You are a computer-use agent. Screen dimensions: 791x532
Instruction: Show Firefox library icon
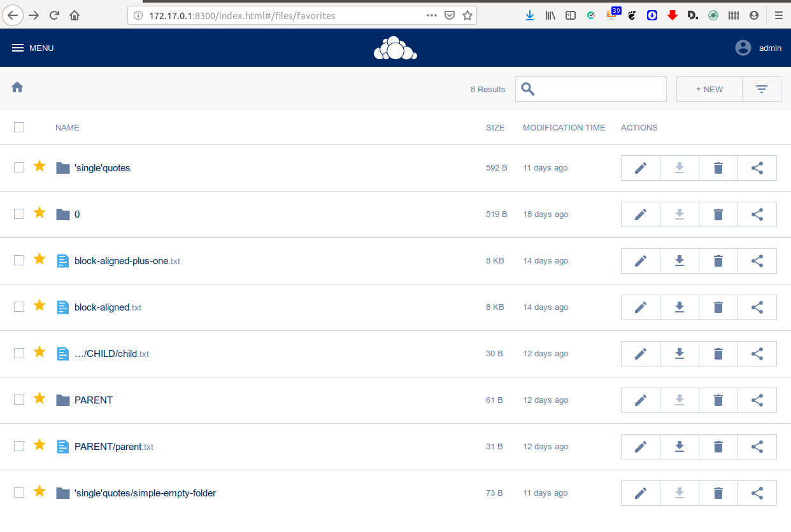pyautogui.click(x=550, y=15)
